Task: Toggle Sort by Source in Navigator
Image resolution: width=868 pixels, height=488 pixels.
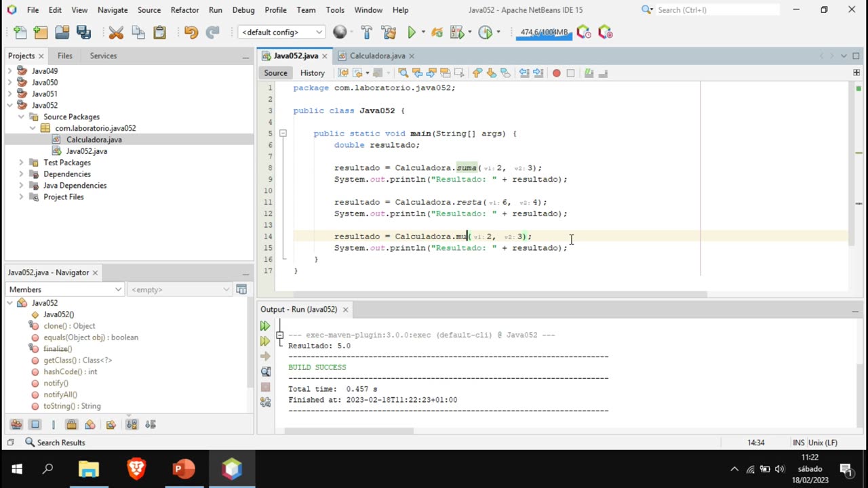Action: 151,424
